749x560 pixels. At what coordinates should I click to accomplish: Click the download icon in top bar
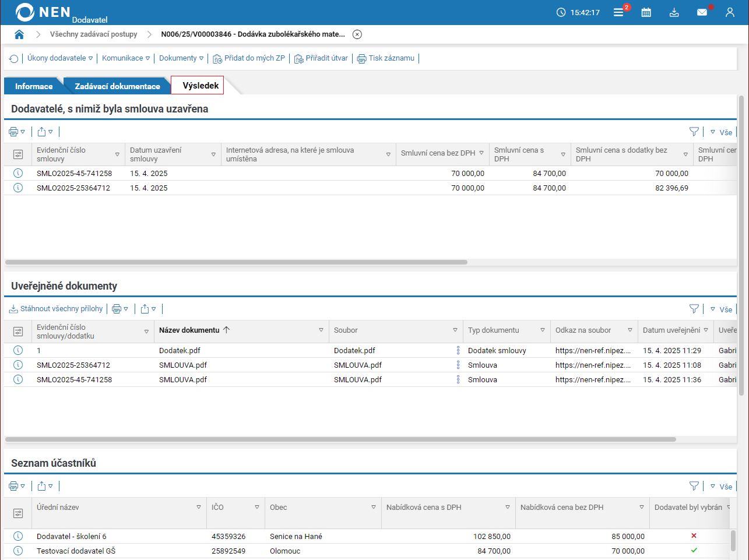click(x=674, y=12)
